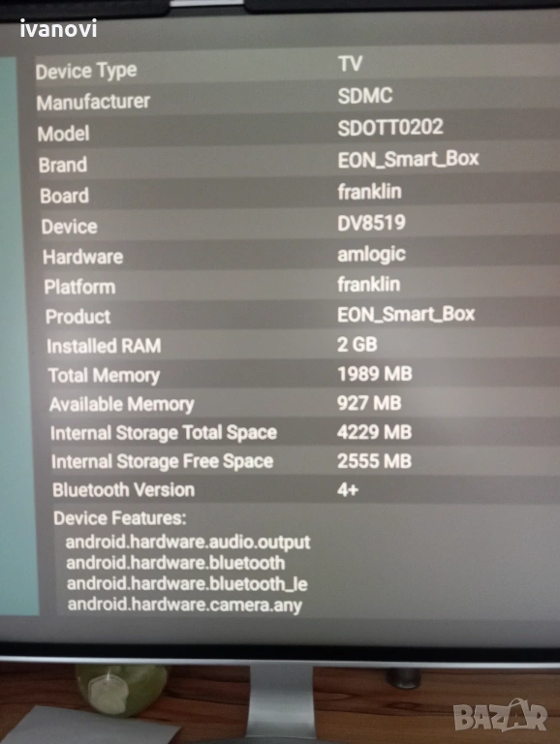Click the Device DV8519 entry
The width and height of the screenshot is (560, 744).
coord(300,225)
